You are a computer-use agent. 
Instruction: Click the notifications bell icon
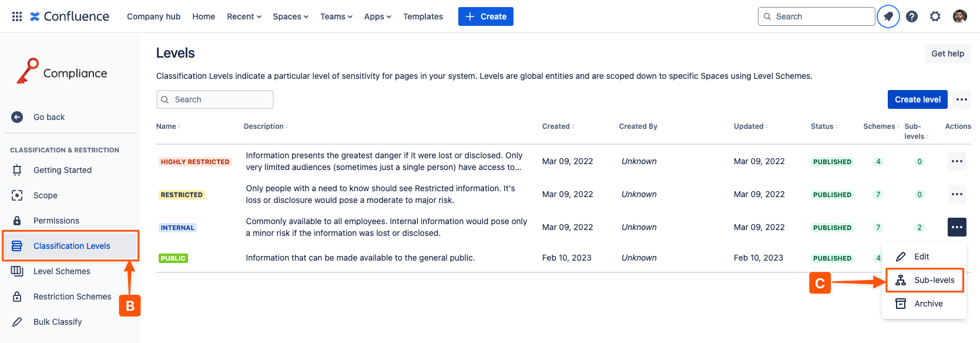[888, 16]
